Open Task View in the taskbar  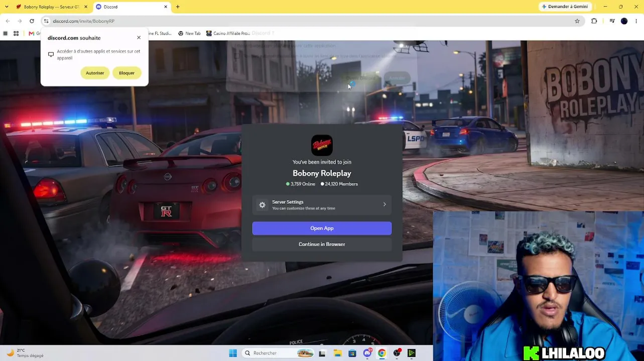click(322, 353)
